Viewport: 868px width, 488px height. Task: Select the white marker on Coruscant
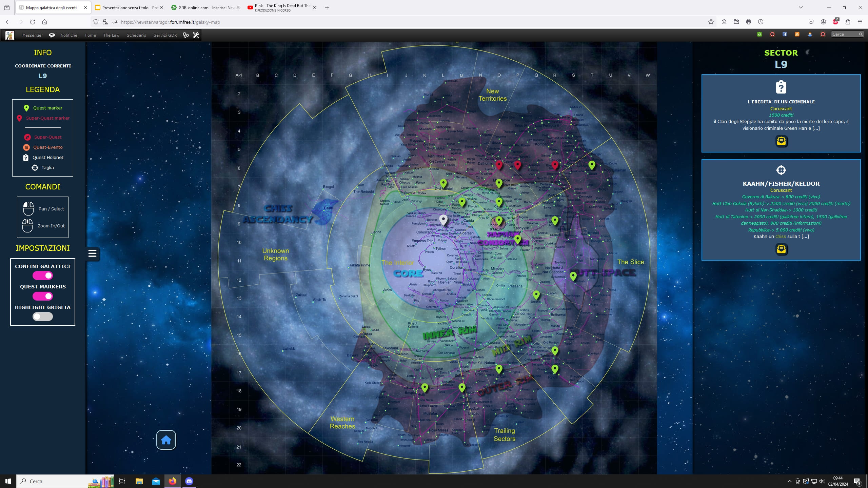coord(443,220)
